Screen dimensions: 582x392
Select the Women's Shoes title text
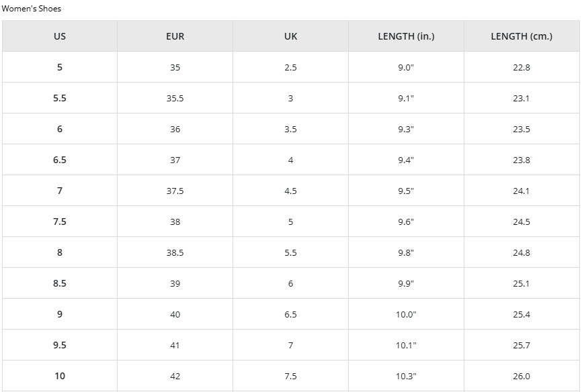[x=31, y=9]
